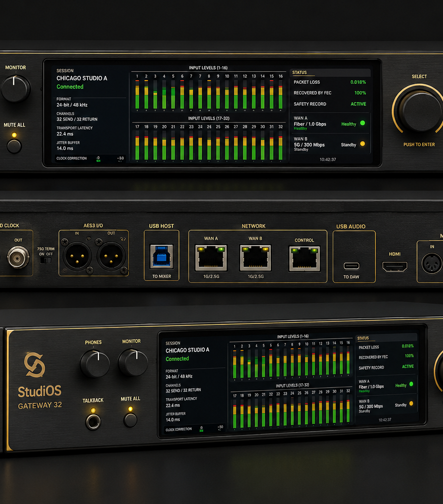
Task: Click '0.018%' packet loss on the StudiOS-logo panel display
Action: click(x=408, y=346)
